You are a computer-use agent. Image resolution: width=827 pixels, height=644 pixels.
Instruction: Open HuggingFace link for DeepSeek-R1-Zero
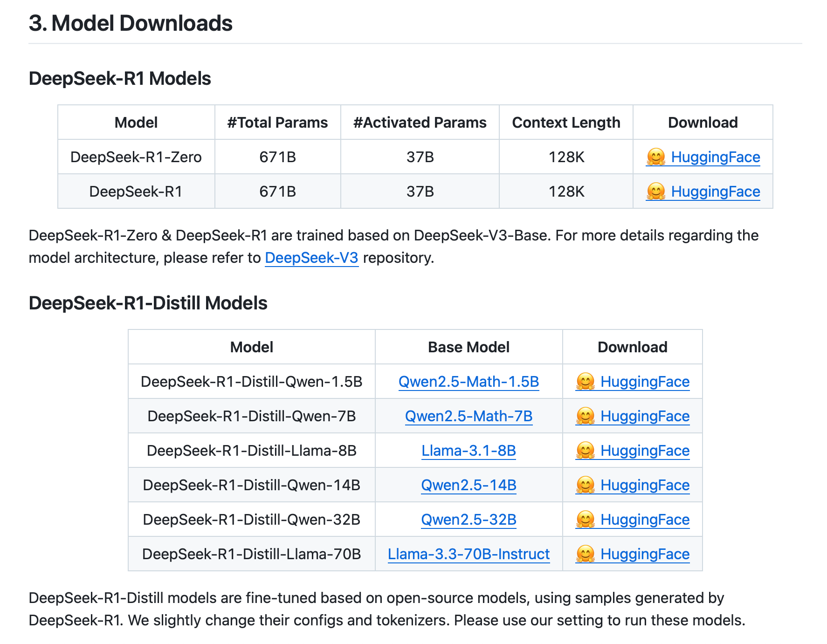point(703,157)
